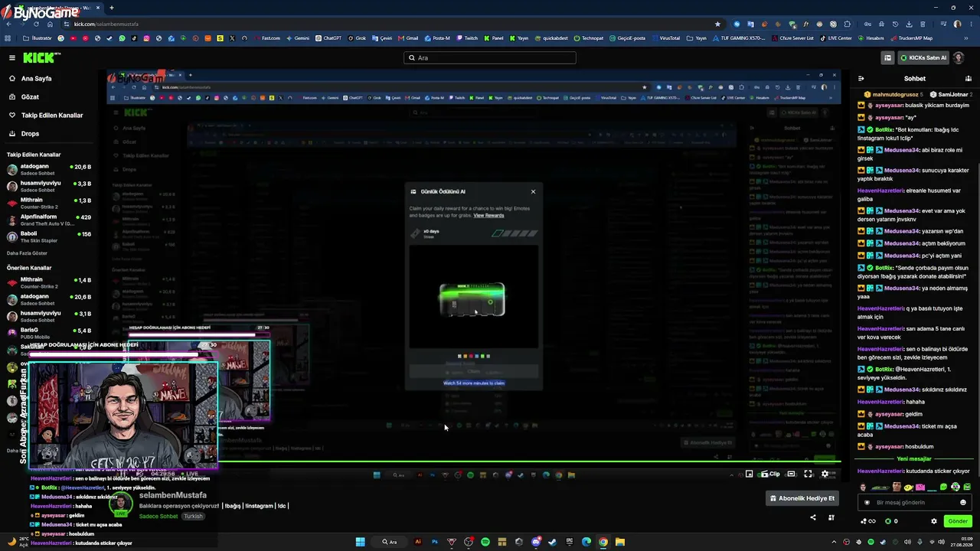Viewport: 980px width, 551px height.
Task: Click the chat identity shield icon
Action: 867,503
